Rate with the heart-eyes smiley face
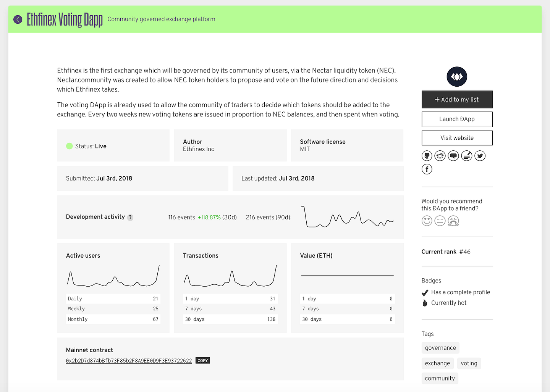550x392 pixels. click(x=427, y=221)
